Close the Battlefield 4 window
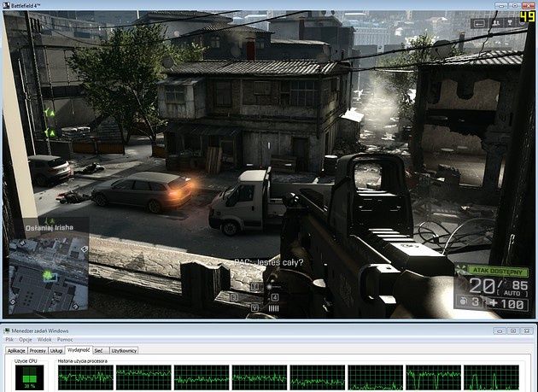538x392 pixels. (x=529, y=5)
